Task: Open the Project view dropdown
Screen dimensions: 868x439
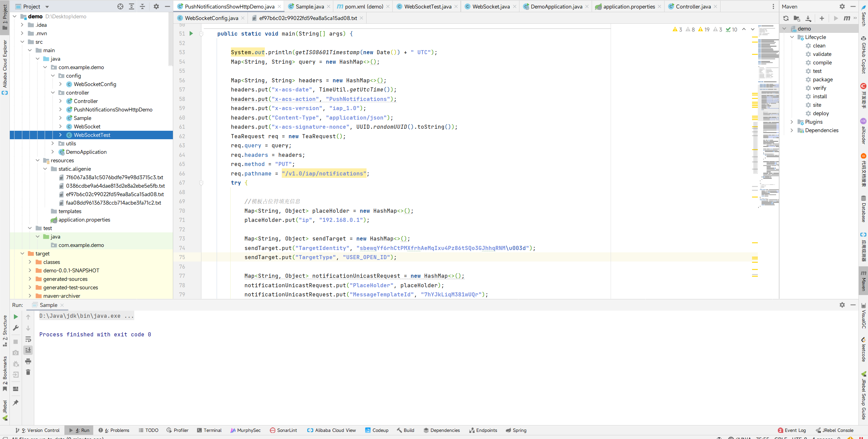Action: click(47, 6)
